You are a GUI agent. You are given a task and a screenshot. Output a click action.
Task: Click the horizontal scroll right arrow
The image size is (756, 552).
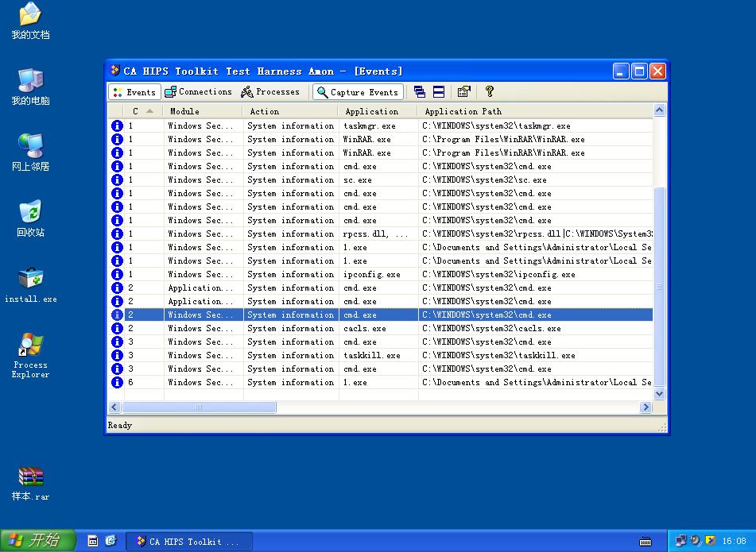(x=646, y=407)
